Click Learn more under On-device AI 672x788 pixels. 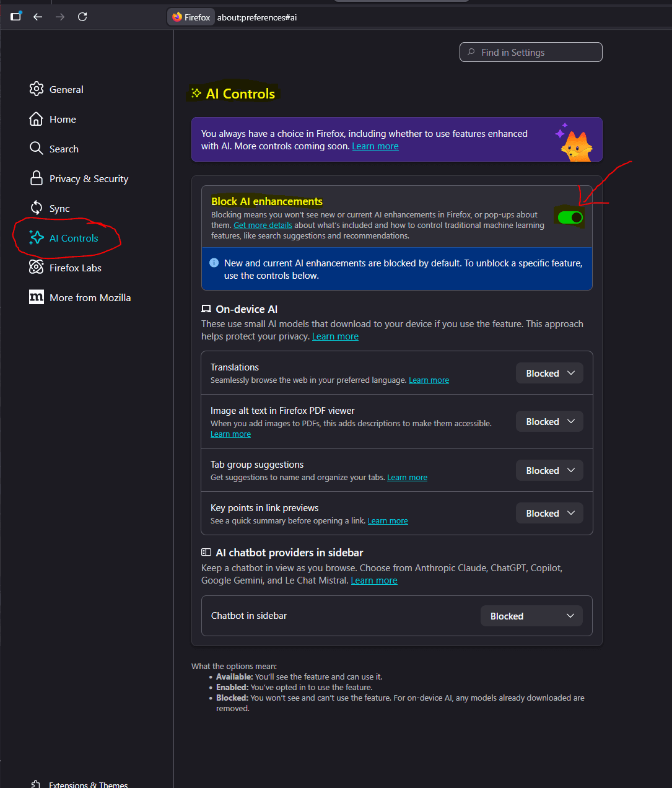[335, 336]
